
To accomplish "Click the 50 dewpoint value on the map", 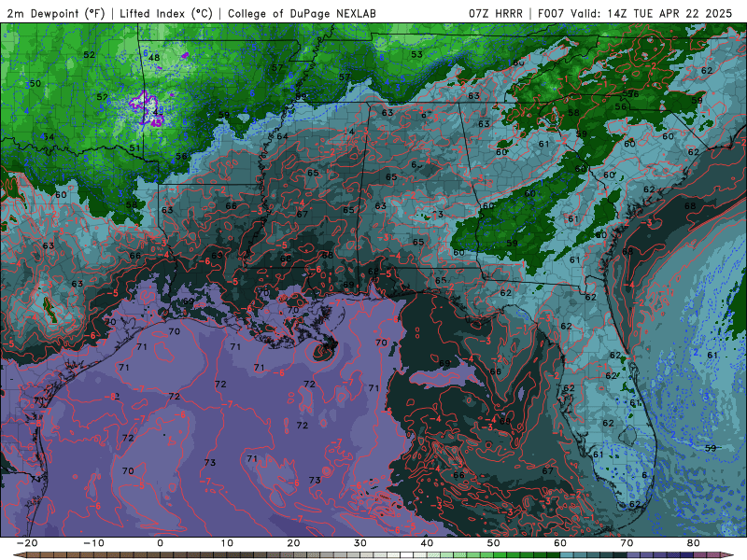I will coord(35,83).
